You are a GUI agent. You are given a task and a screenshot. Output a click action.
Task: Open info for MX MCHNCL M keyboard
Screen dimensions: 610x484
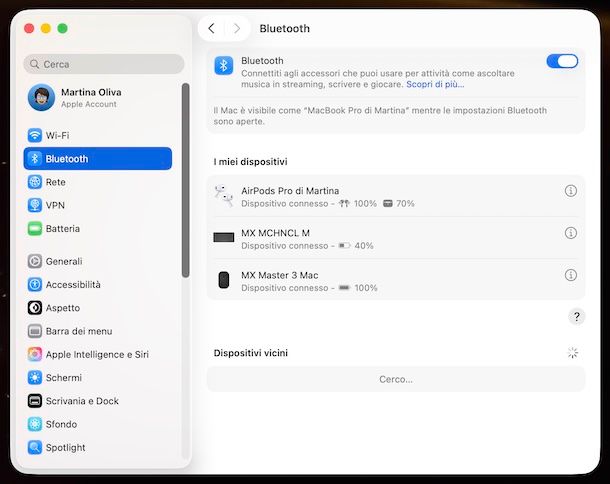pos(570,233)
